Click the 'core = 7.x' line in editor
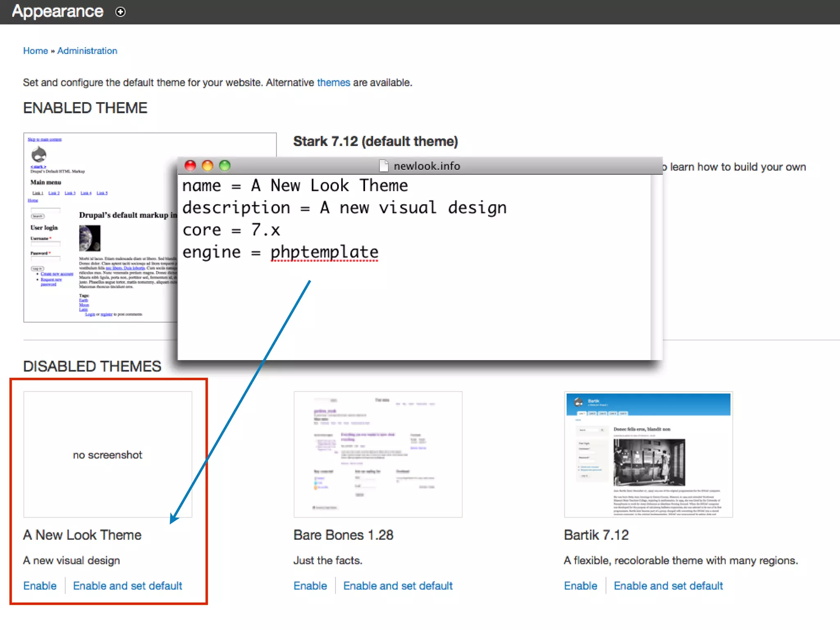The height and width of the screenshot is (630, 840). [x=231, y=230]
